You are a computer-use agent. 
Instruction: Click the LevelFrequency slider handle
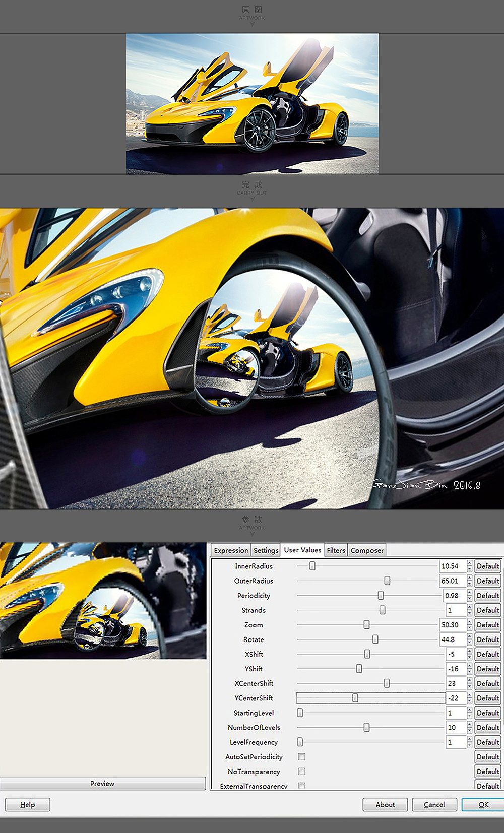[300, 741]
